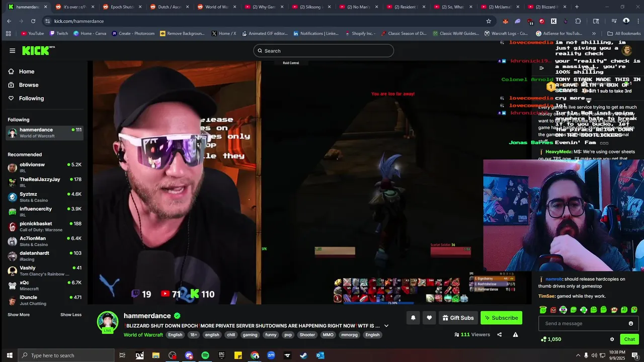Open the Chrome three-dot menu

[x=637, y=21]
